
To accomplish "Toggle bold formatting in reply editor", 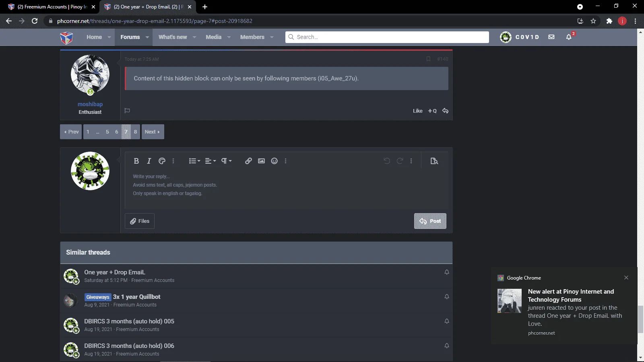I will pyautogui.click(x=136, y=161).
